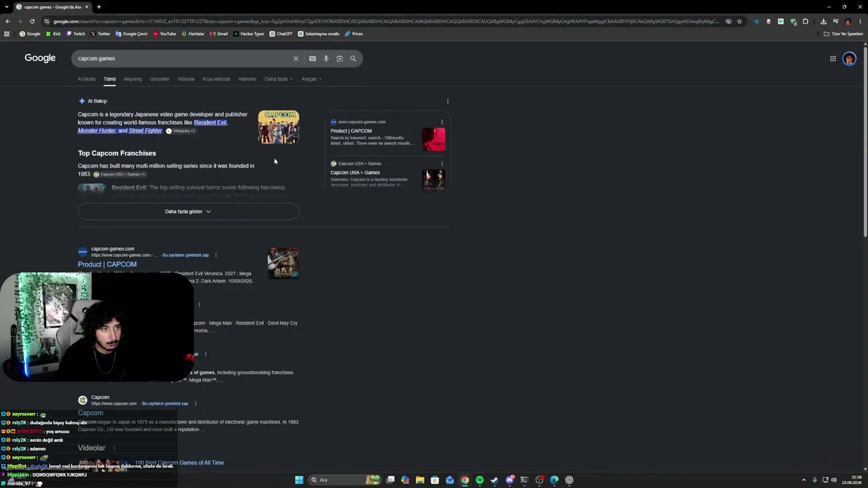Viewport: 868px width, 488px height.
Task: Open File Explorer from the taskbar
Action: (420, 480)
